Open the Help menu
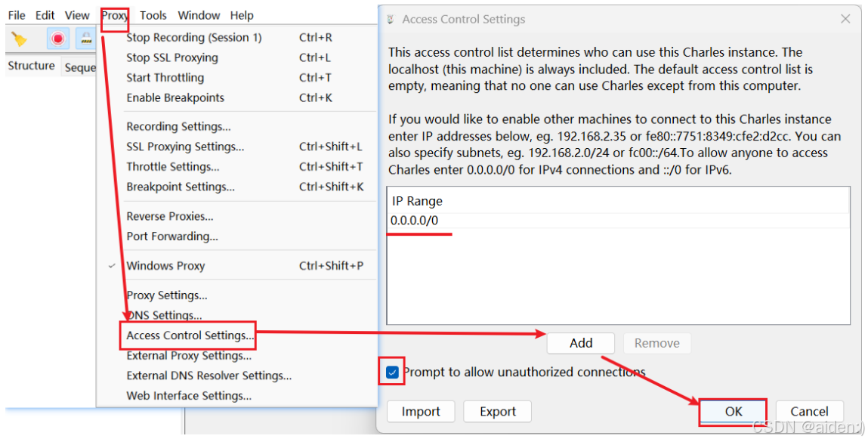The image size is (868, 442). pos(242,16)
